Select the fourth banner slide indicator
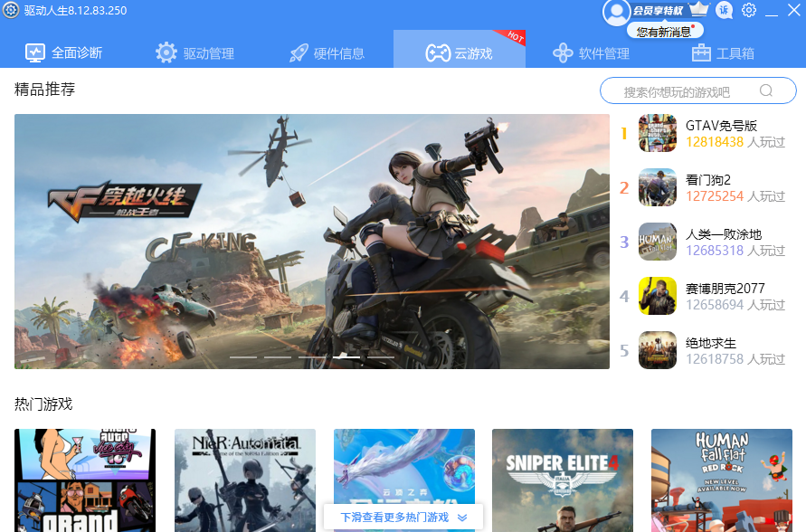 click(x=346, y=356)
